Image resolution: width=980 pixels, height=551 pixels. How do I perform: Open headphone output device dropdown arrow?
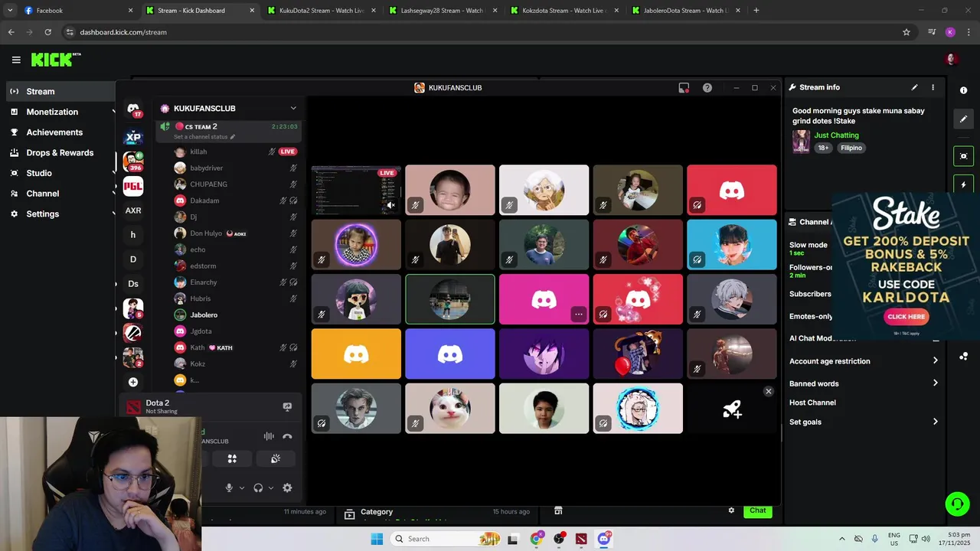[270, 487]
